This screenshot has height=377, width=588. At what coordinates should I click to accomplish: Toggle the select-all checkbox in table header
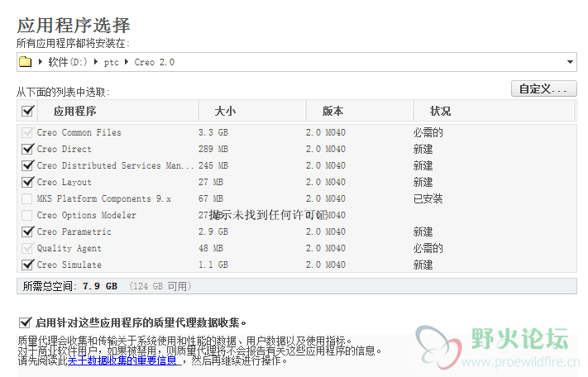pyautogui.click(x=28, y=111)
